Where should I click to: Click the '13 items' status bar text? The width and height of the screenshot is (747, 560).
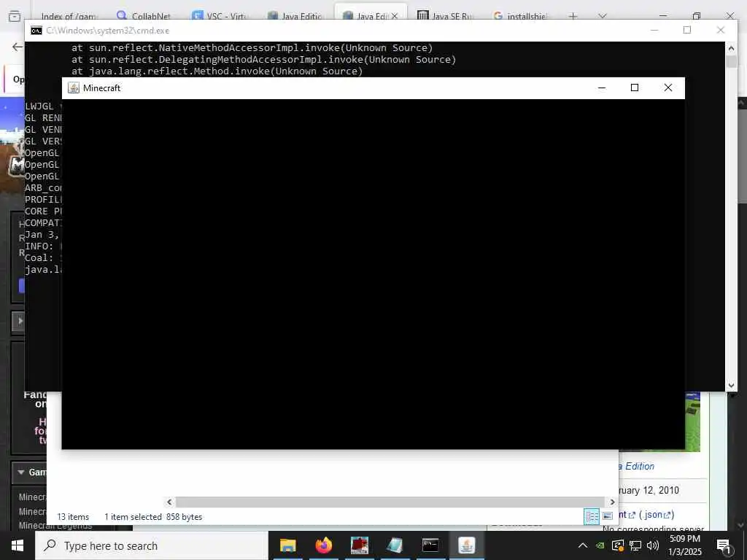tap(73, 517)
